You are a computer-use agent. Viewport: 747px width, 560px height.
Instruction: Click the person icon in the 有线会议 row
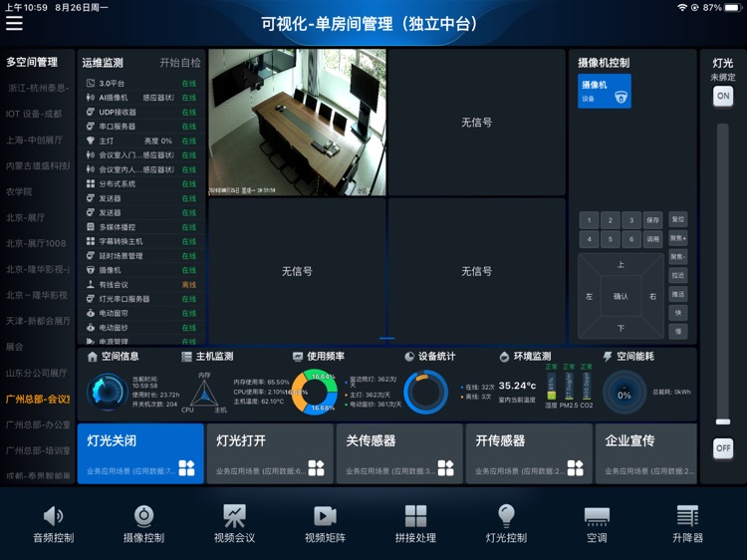point(90,284)
